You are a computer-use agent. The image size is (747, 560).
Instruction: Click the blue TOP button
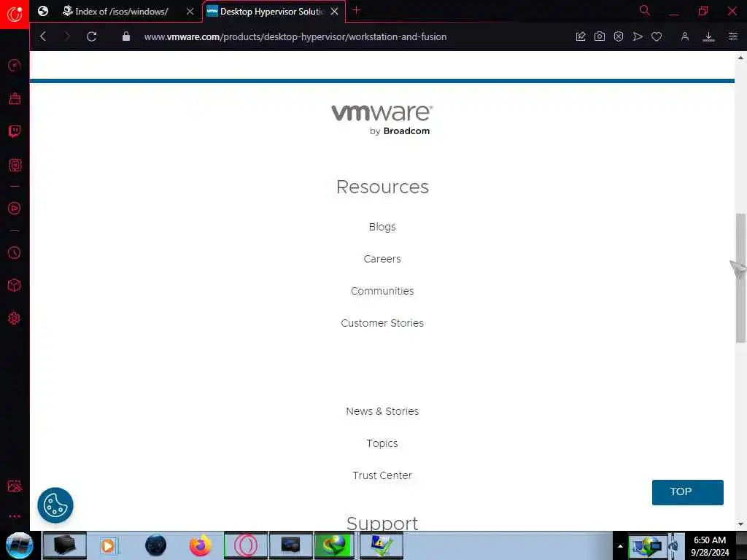[687, 492]
